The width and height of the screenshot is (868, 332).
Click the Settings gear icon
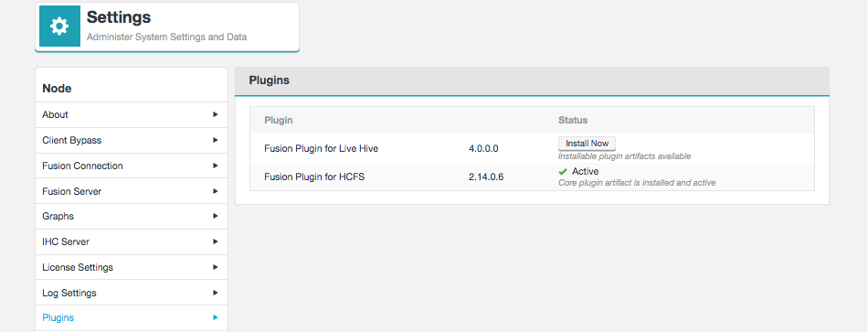click(x=59, y=26)
